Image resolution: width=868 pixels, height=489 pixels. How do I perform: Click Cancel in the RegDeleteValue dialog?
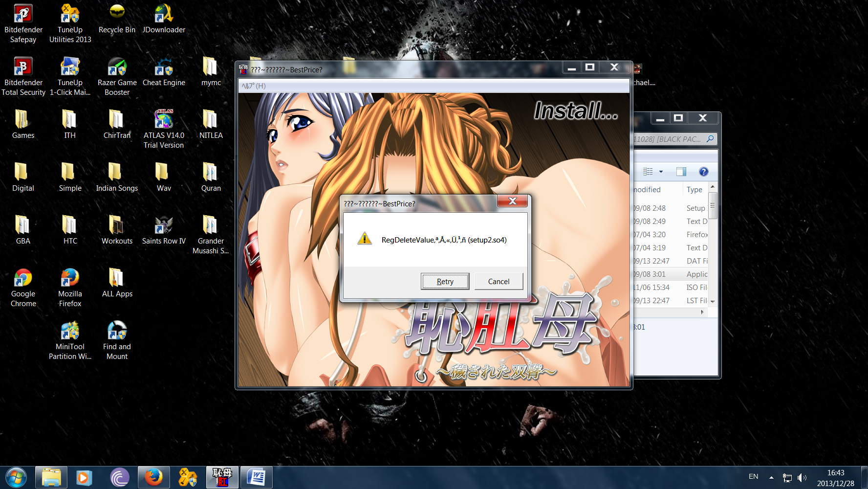(499, 281)
